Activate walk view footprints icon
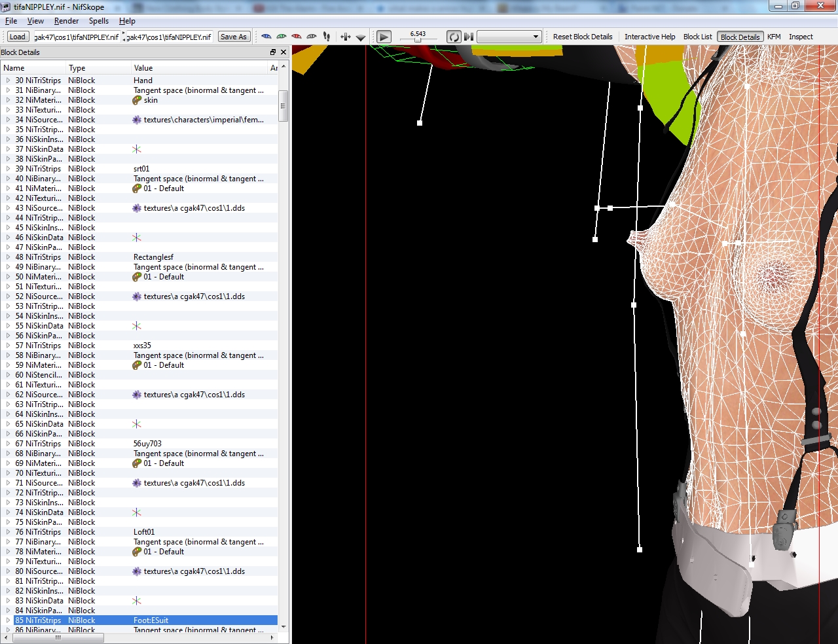The image size is (838, 644). tap(327, 37)
